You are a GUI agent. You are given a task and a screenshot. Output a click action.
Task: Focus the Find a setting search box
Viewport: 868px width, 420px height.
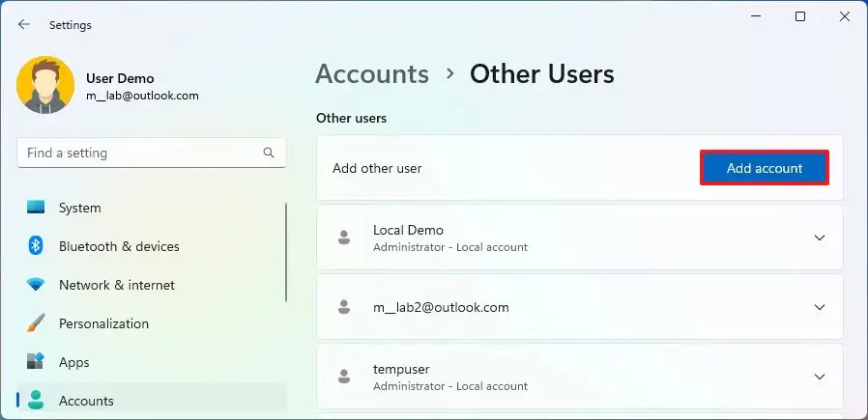pos(140,153)
